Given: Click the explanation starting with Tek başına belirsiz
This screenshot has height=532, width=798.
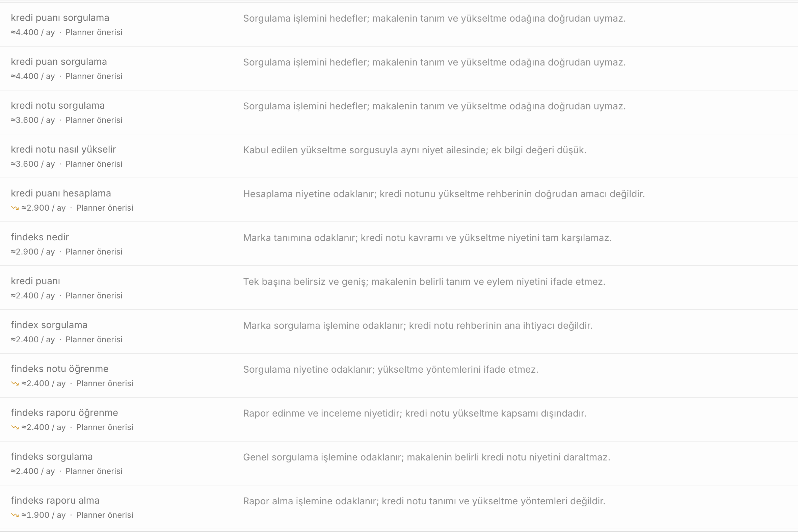Looking at the screenshot, I should 424,282.
